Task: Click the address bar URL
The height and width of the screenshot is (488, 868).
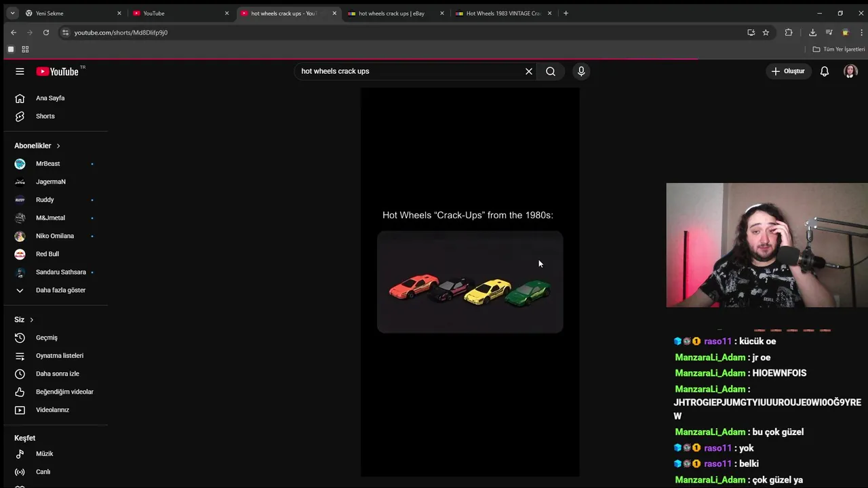Action: (x=121, y=33)
